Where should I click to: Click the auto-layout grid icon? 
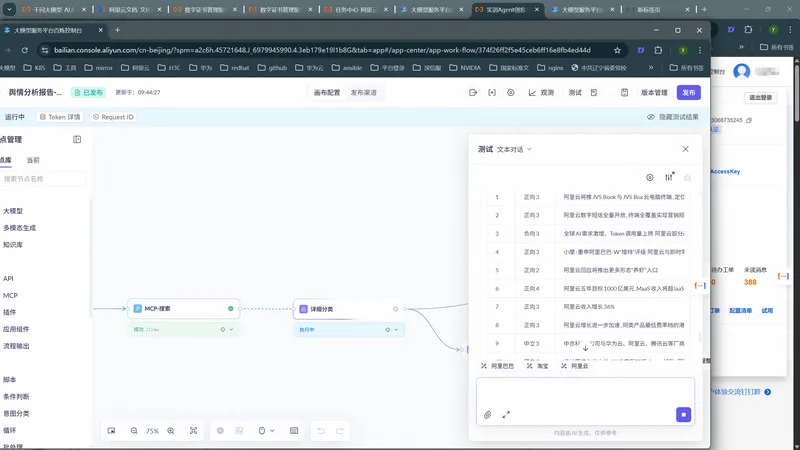(x=239, y=431)
